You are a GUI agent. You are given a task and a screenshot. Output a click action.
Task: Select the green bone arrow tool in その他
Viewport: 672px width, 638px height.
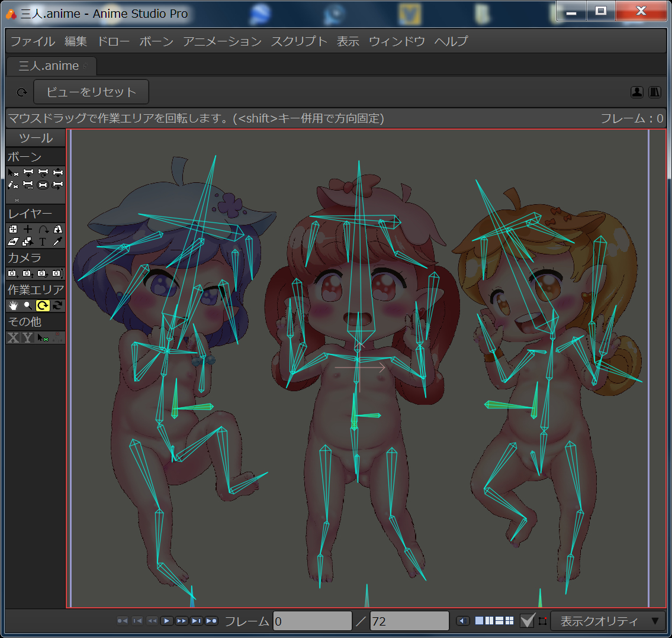[x=43, y=337]
